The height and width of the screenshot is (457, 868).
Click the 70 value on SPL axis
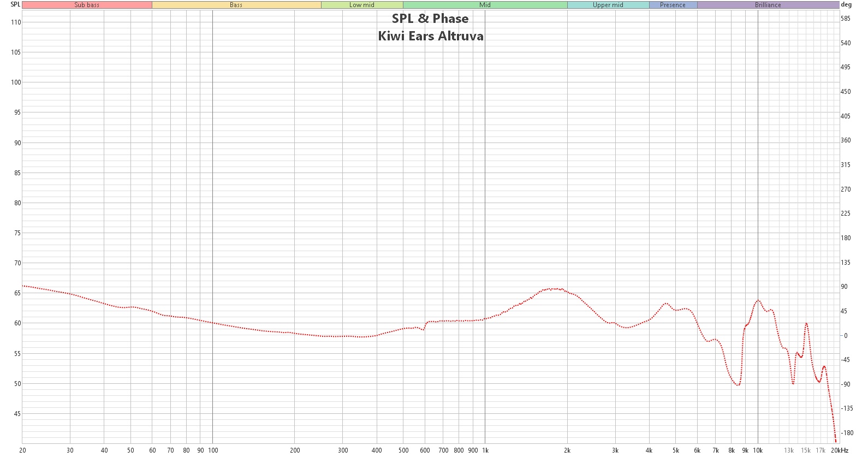(x=17, y=263)
